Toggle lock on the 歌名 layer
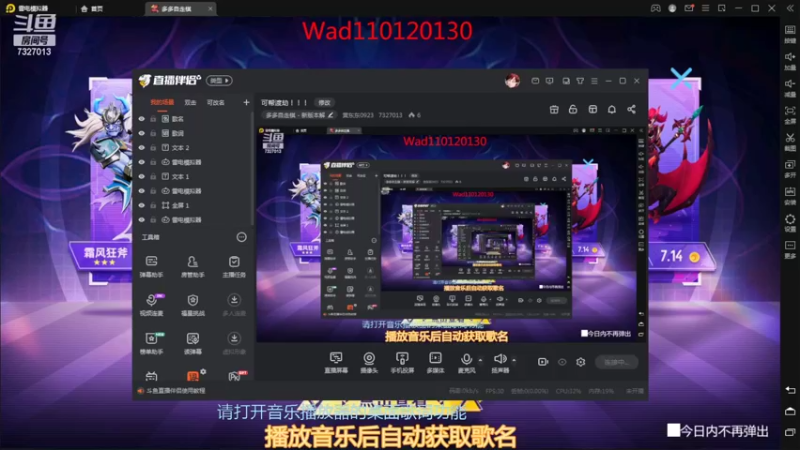 tap(153, 119)
